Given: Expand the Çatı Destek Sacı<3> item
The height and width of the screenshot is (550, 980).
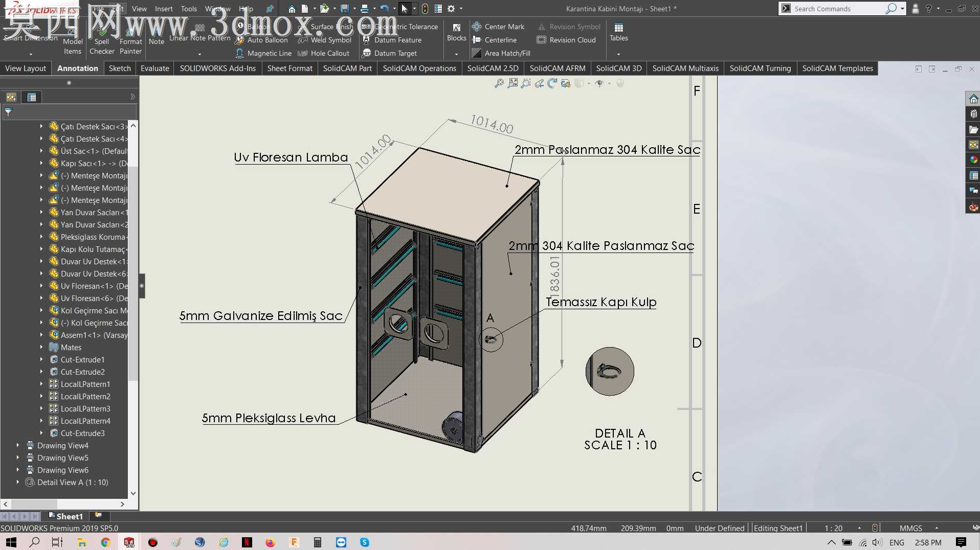Looking at the screenshot, I should [x=41, y=126].
